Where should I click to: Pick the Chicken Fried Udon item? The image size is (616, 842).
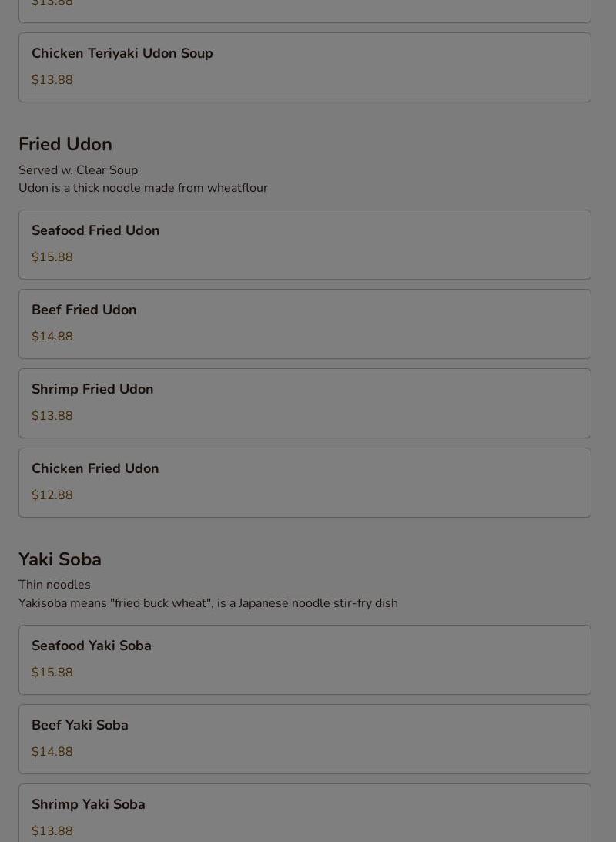click(95, 469)
